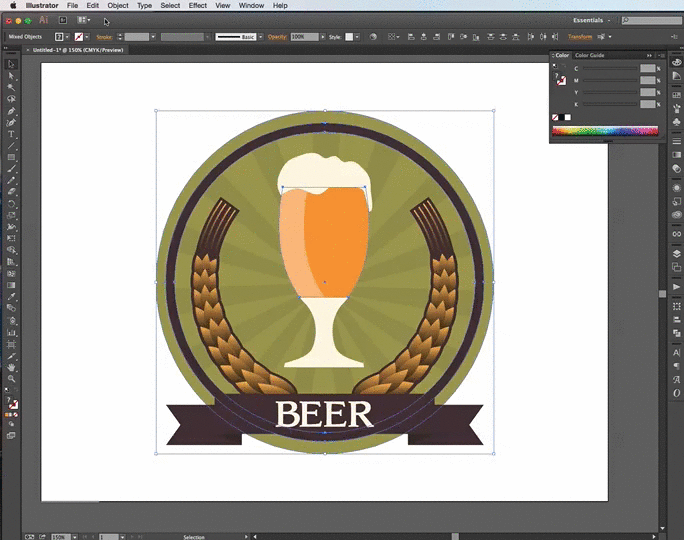Open the arrange documents dropdown
Screen dimensions: 684x540
click(83, 20)
